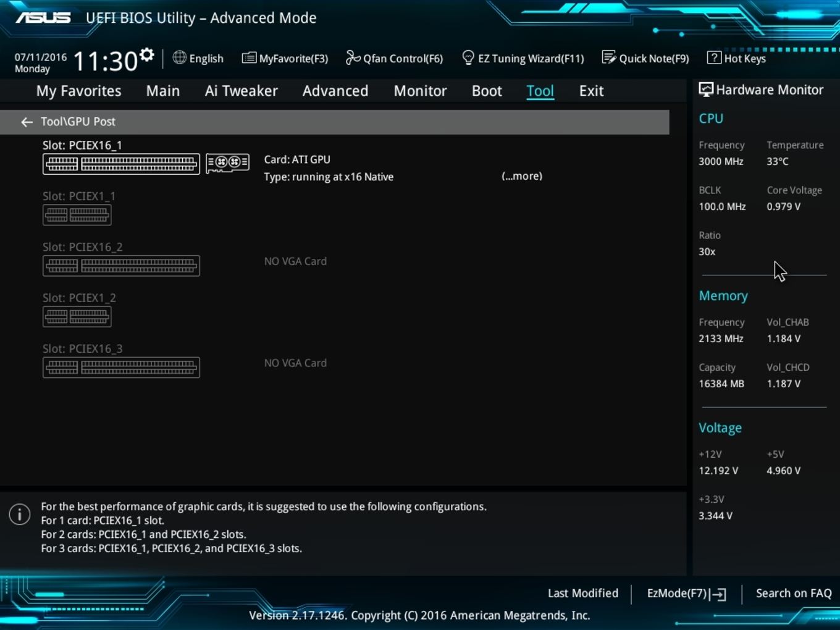This screenshot has width=840, height=630.
Task: Click 'Type: running at x16 Native' text
Action: coord(329,177)
